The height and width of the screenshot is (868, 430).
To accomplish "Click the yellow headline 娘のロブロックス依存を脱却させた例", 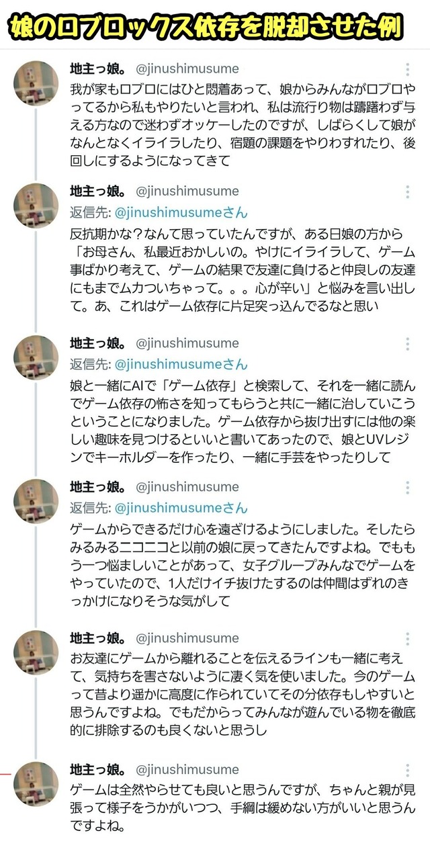I will pyautogui.click(x=205, y=26).
